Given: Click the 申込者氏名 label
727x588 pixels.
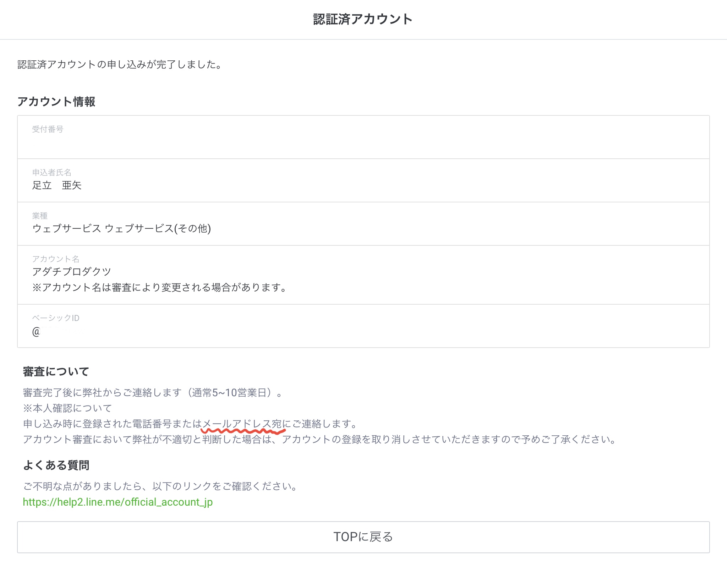Looking at the screenshot, I should pyautogui.click(x=52, y=173).
